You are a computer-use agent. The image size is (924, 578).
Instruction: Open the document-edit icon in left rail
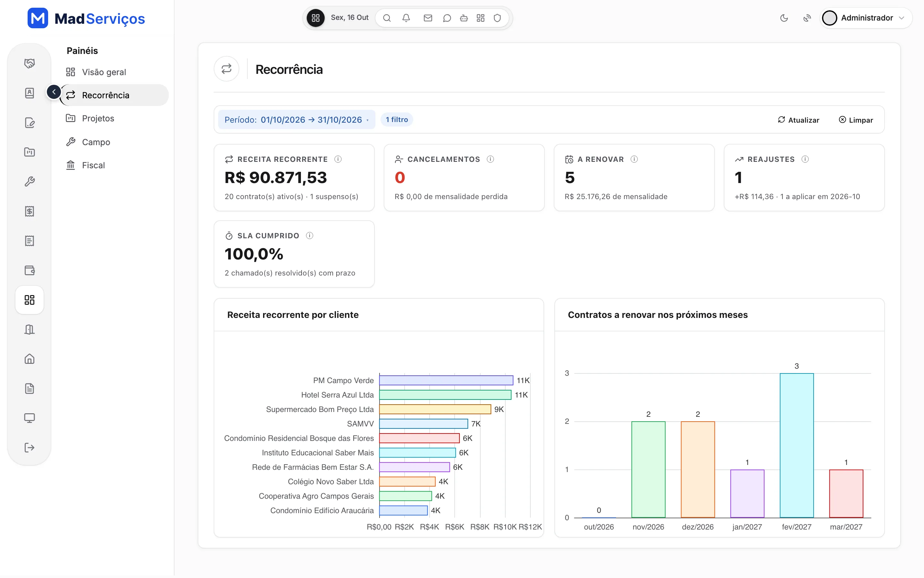pyautogui.click(x=30, y=123)
